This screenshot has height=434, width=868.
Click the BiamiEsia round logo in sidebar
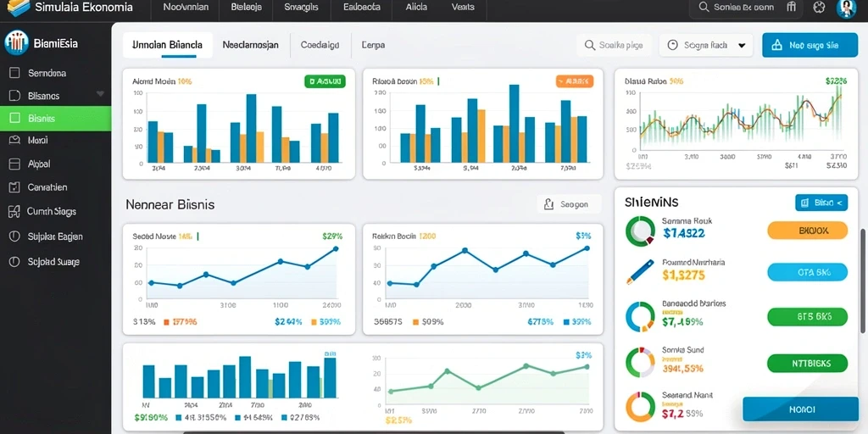(x=16, y=43)
